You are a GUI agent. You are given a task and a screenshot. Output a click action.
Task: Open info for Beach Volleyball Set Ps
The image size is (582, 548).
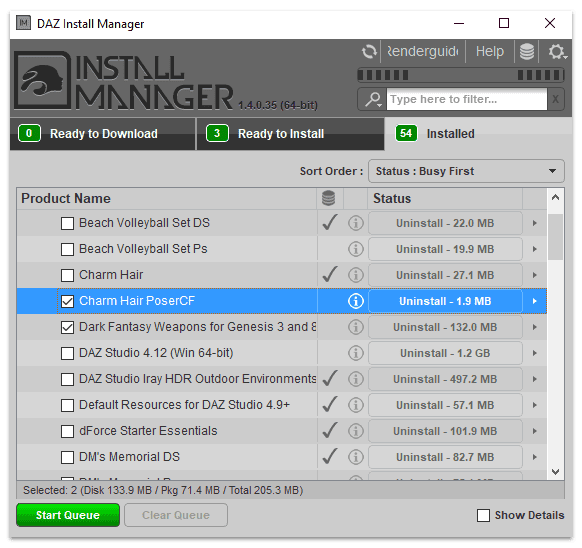pos(356,249)
